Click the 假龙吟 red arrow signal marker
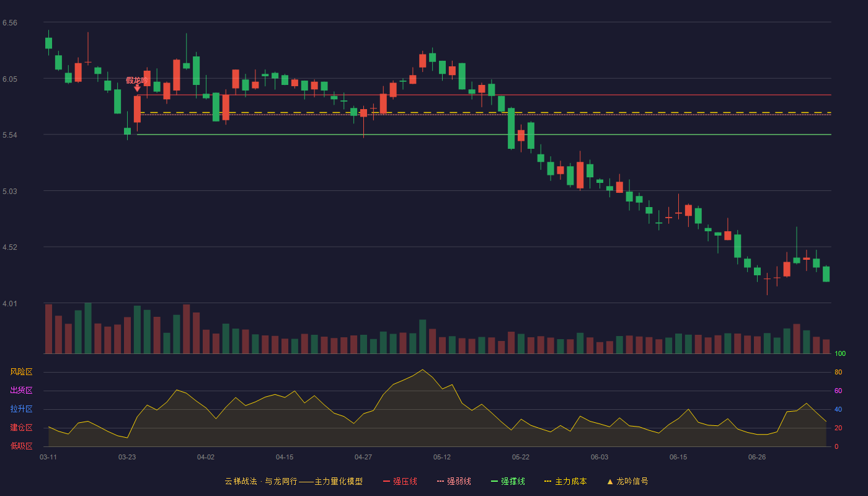This screenshot has height=496, width=868. tap(137, 88)
